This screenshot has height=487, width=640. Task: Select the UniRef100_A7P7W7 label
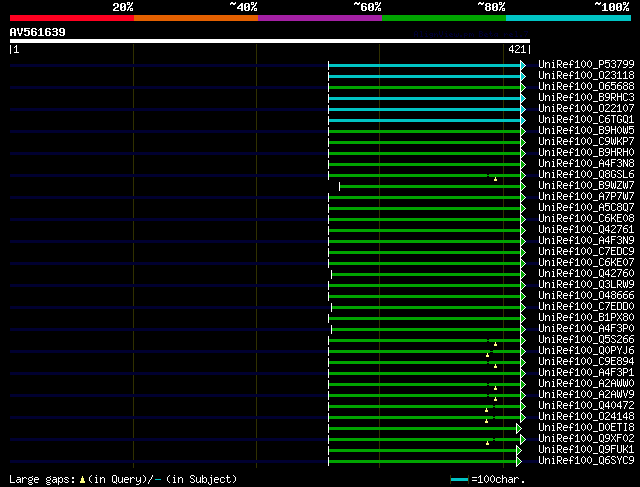point(586,197)
